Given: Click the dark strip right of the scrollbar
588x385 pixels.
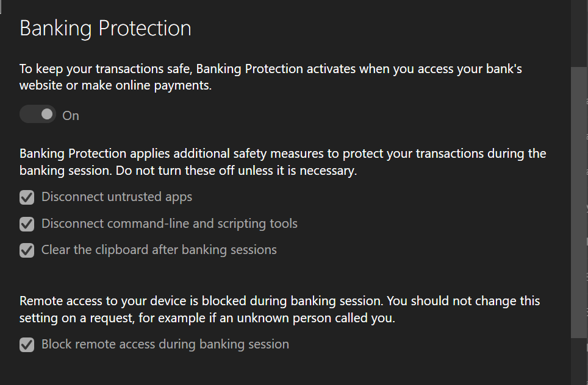Looking at the screenshot, I should click(587, 192).
